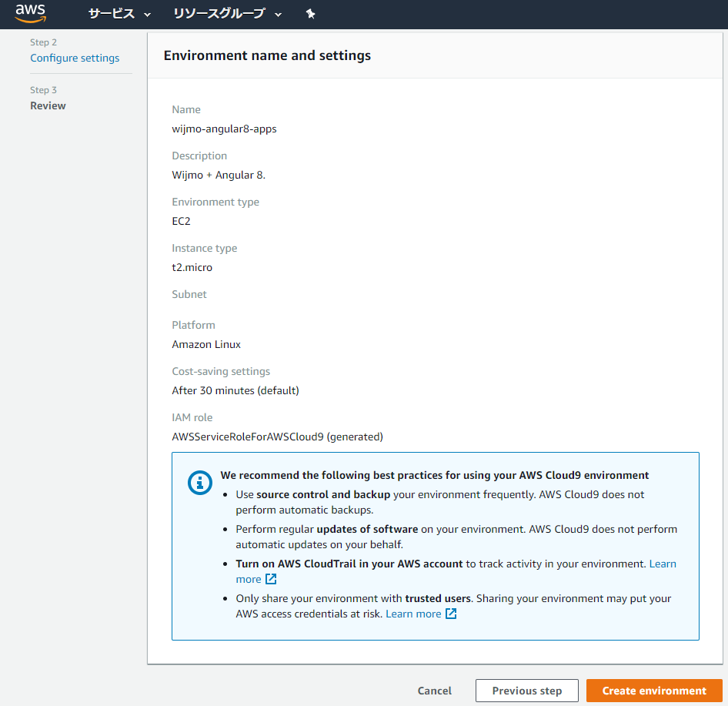The width and height of the screenshot is (728, 706).
Task: Select the EC2 environment type value
Action: point(181,221)
